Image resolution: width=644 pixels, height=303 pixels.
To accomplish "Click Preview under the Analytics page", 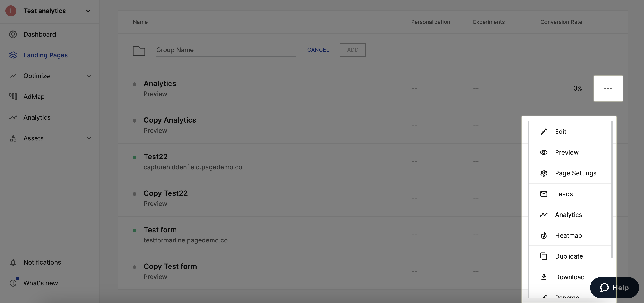I will [x=155, y=94].
